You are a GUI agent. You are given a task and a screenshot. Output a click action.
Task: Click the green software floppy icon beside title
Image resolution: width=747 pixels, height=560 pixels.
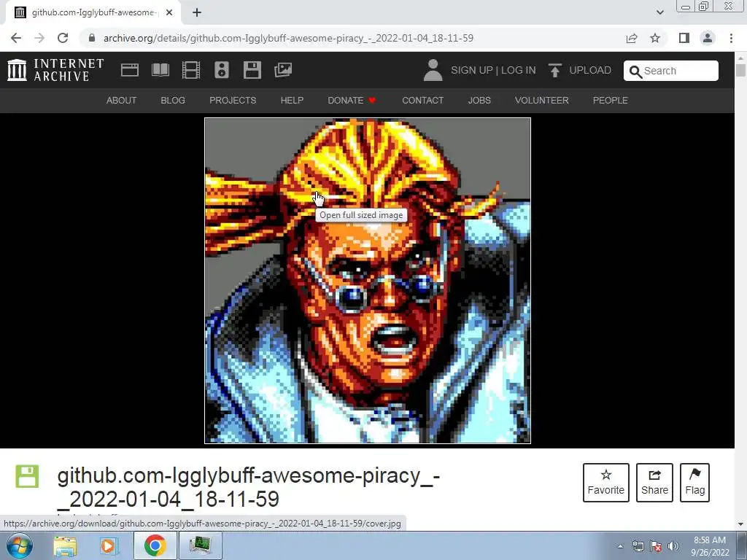27,476
